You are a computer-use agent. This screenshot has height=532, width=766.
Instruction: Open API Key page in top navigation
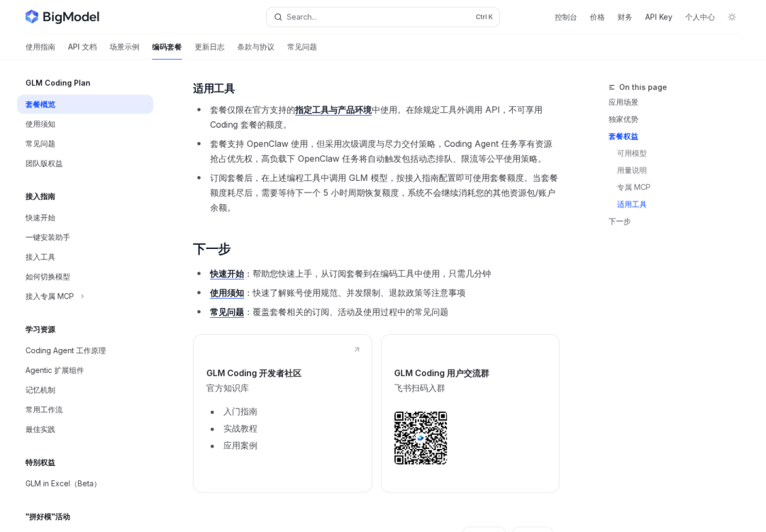[658, 17]
